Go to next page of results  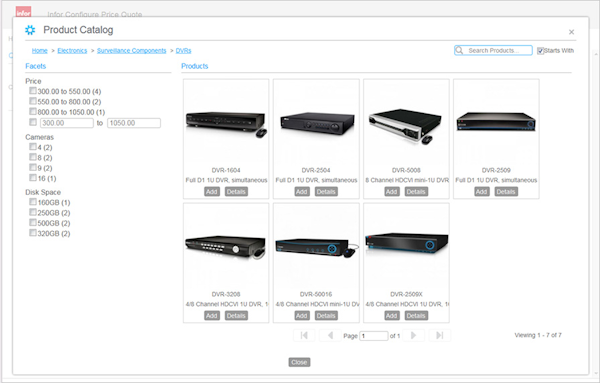pos(413,336)
